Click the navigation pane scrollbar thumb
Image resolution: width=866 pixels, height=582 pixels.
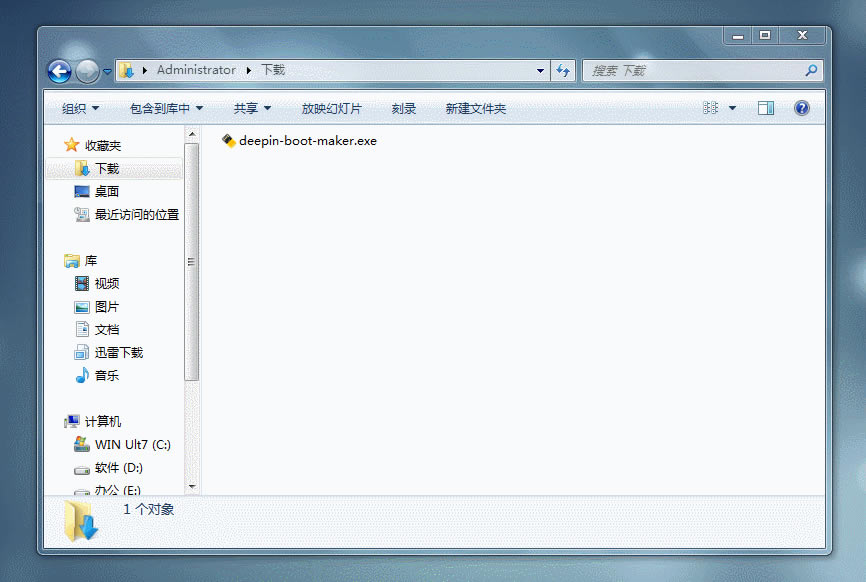pyautogui.click(x=192, y=262)
